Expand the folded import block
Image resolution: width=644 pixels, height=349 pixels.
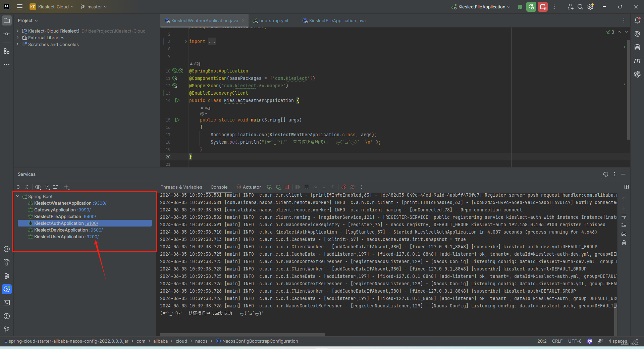[186, 41]
